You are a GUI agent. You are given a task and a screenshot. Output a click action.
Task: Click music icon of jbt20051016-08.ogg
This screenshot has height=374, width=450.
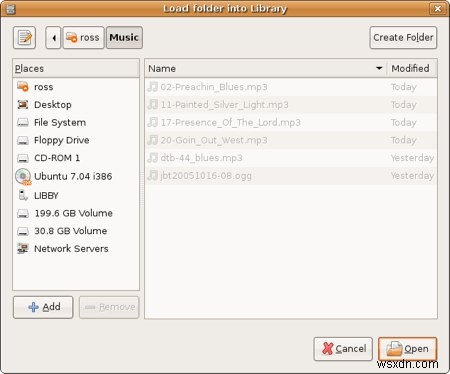click(153, 175)
